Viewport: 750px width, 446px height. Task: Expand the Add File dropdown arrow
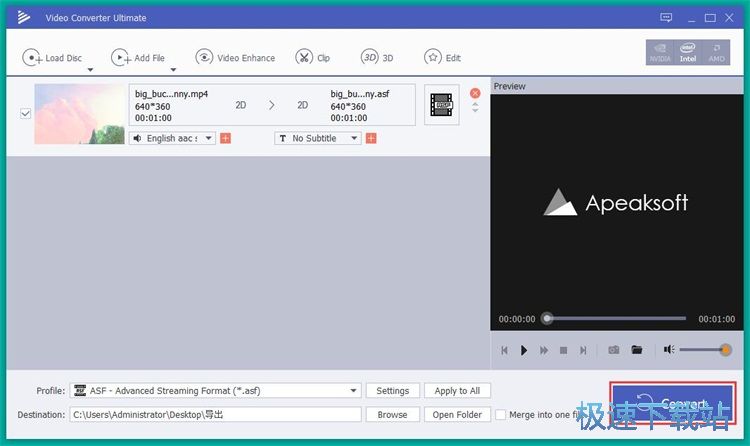(x=173, y=70)
